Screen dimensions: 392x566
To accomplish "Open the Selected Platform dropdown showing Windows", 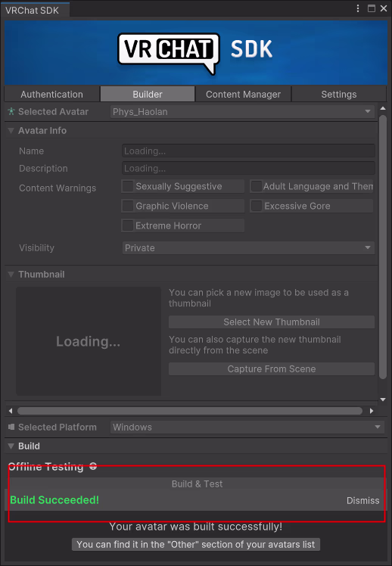I will point(247,427).
